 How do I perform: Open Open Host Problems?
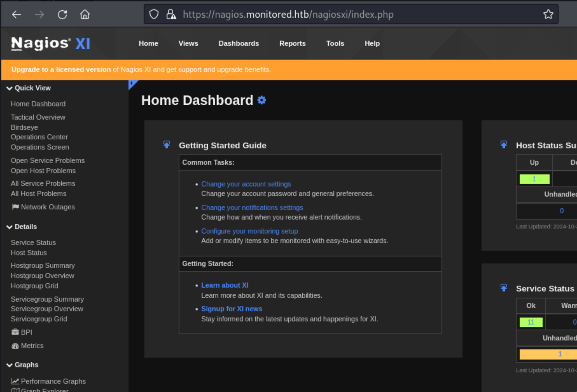coord(43,171)
